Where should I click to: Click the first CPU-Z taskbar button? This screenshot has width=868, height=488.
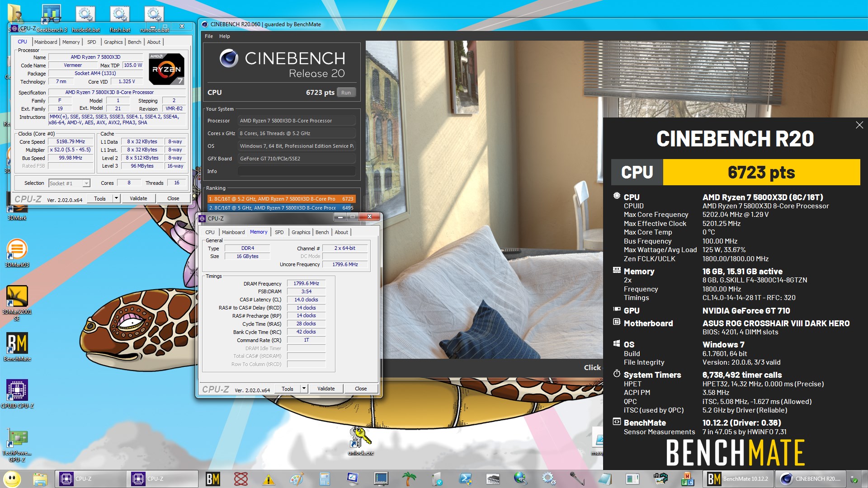pyautogui.click(x=90, y=479)
